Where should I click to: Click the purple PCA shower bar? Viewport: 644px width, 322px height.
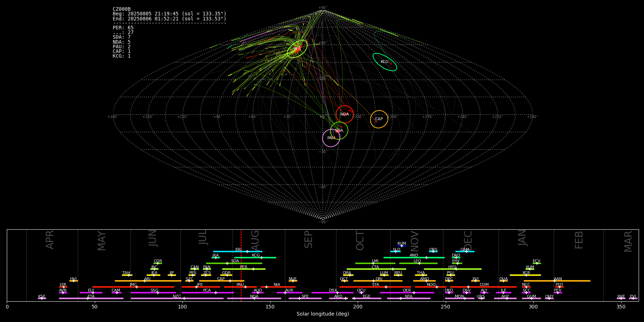coord(208,293)
